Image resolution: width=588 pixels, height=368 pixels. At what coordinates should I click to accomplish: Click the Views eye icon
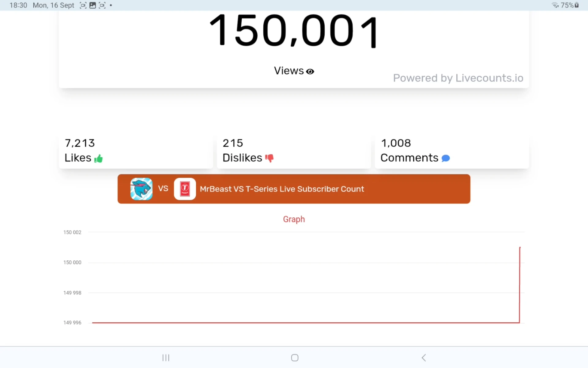click(x=311, y=71)
